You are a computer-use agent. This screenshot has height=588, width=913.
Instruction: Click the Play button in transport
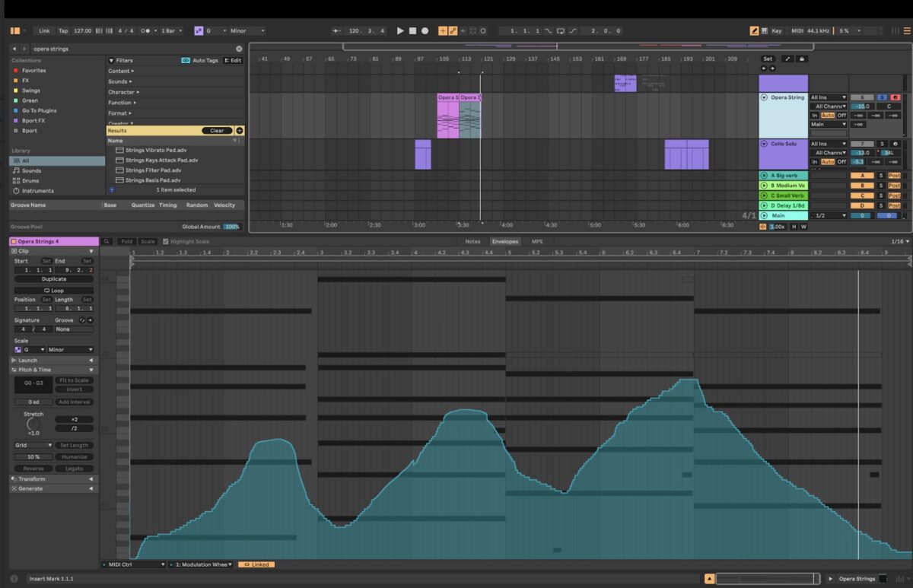click(x=400, y=31)
